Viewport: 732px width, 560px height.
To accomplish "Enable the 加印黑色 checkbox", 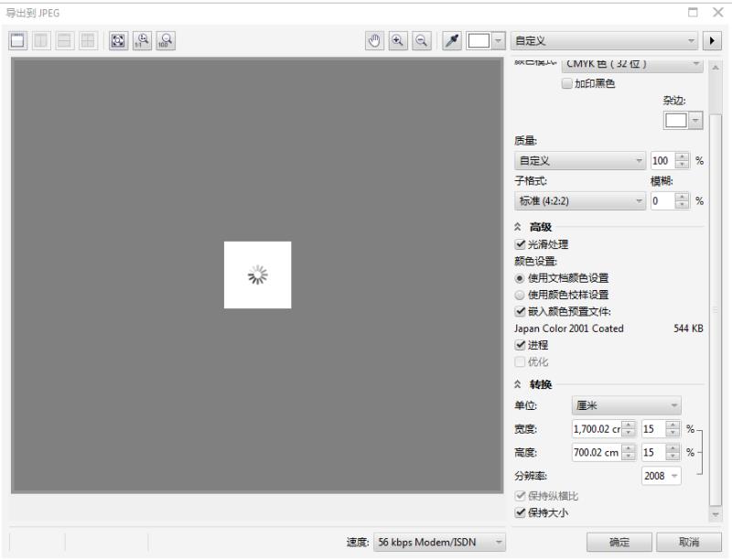I will (x=566, y=83).
